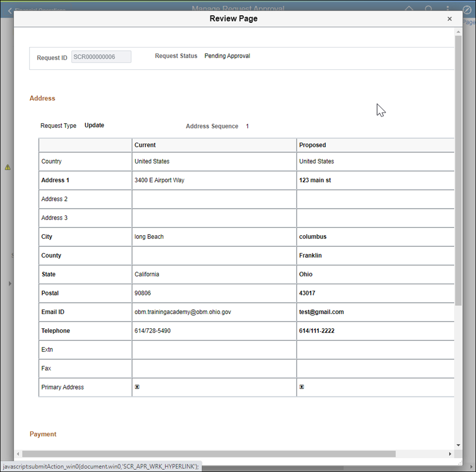
Task: Click the Address 1 row label
Action: coord(55,180)
